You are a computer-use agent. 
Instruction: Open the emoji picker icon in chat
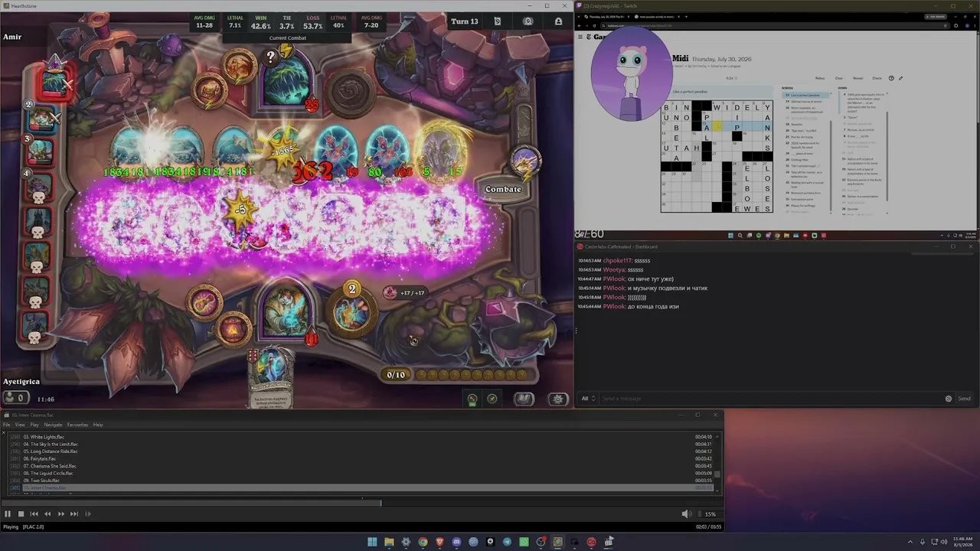pyautogui.click(x=949, y=399)
